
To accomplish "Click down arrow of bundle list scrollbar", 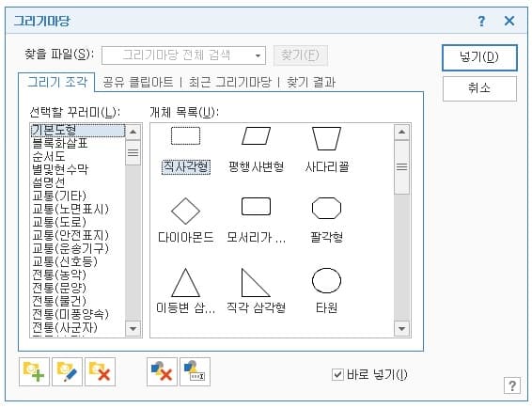I will [x=133, y=329].
